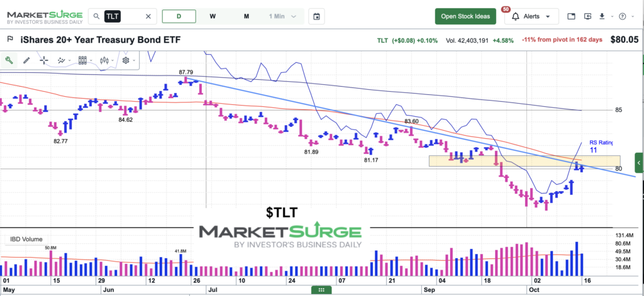Expand the download options chevron

(x=612, y=17)
